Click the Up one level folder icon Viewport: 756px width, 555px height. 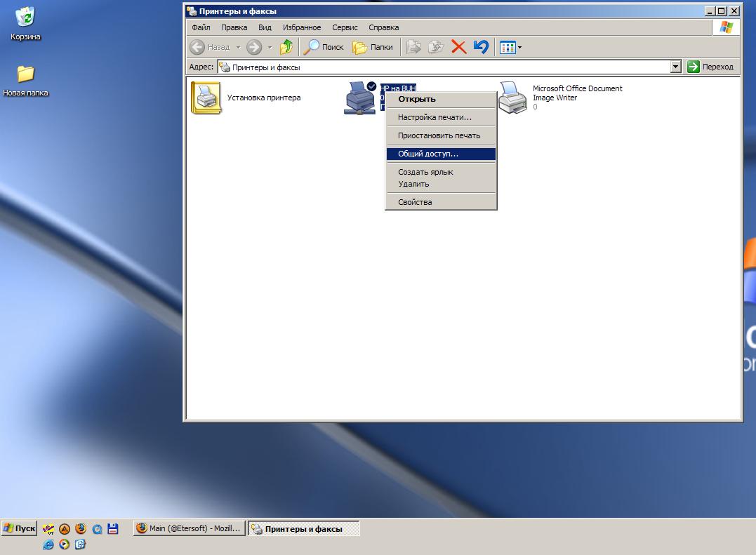click(286, 47)
